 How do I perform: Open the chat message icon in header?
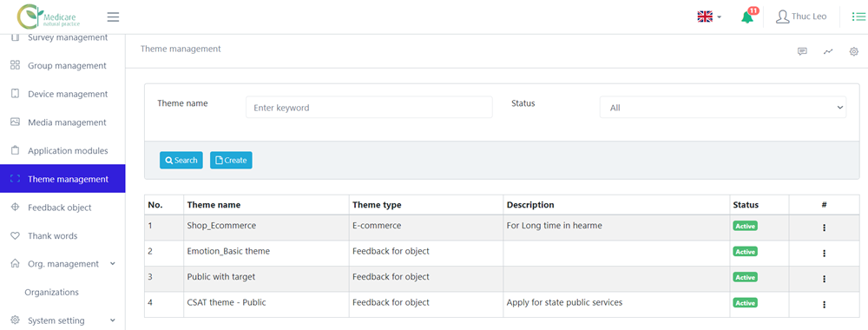pos(802,51)
